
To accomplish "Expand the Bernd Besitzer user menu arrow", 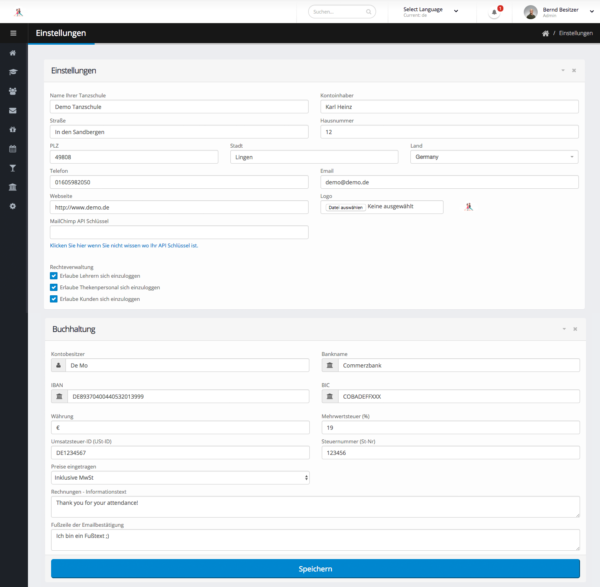I will coord(592,11).
